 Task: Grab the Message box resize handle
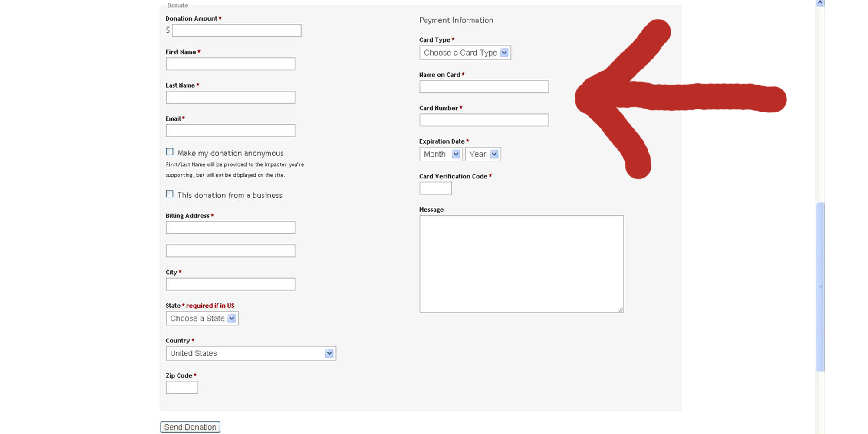click(x=621, y=309)
